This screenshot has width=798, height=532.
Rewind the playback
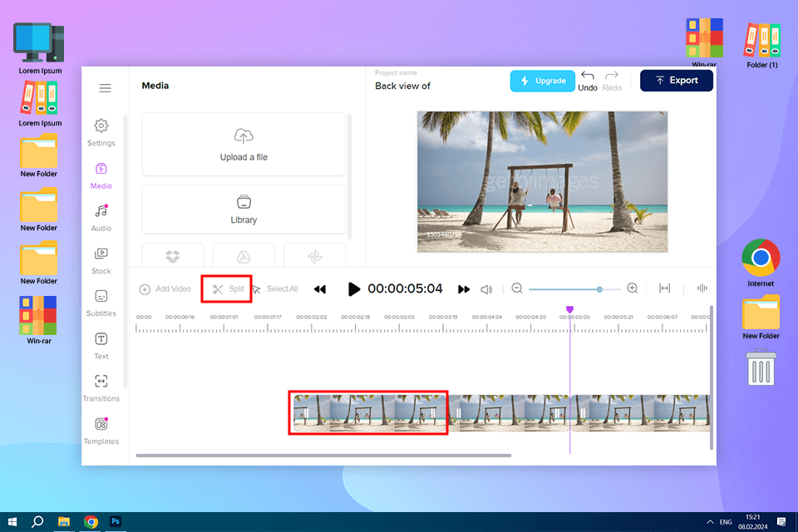[x=319, y=289]
